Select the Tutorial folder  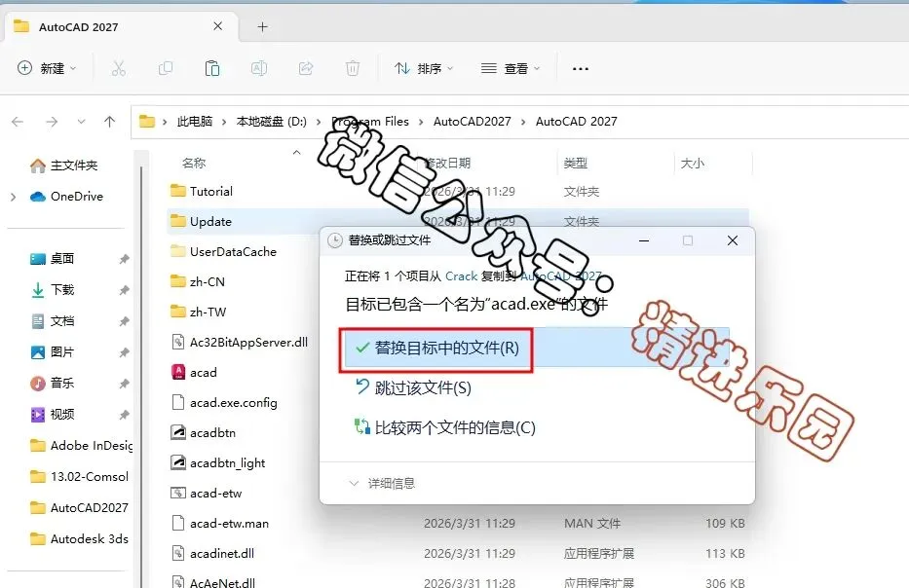tap(202, 191)
